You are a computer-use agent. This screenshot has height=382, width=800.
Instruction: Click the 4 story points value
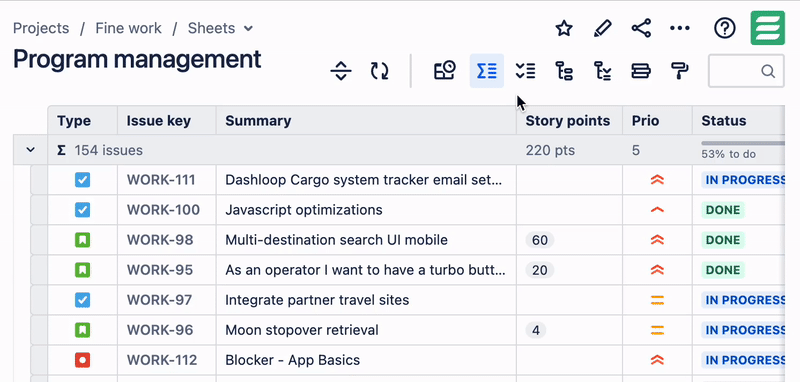tap(536, 330)
